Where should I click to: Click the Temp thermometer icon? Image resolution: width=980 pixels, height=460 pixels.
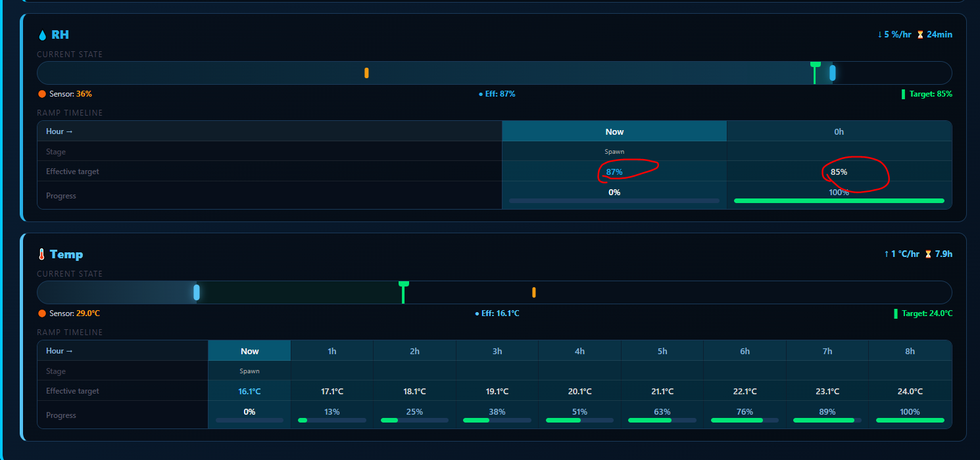click(x=41, y=254)
